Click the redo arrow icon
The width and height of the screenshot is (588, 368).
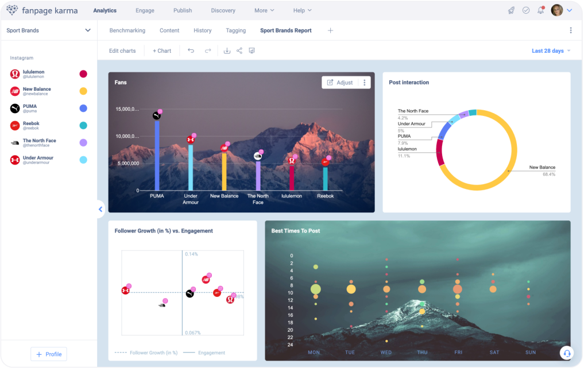(208, 51)
